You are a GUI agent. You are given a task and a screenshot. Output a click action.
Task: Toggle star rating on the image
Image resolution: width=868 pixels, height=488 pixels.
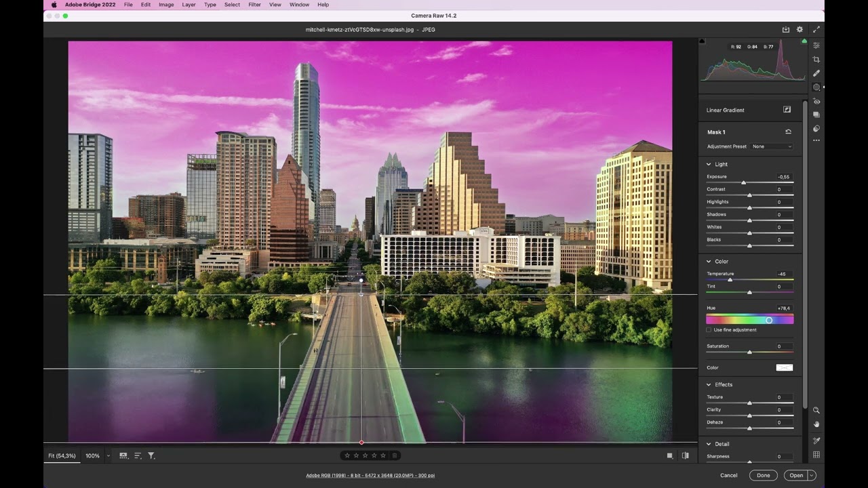pos(366,455)
